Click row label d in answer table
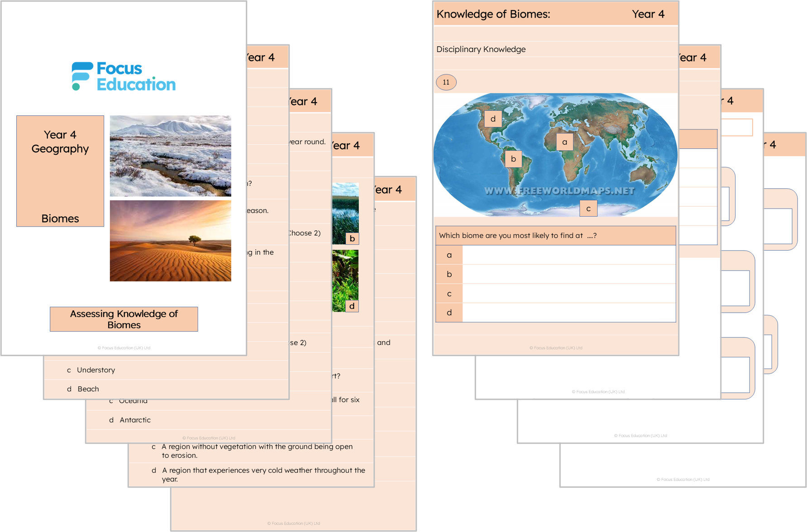 coord(449,313)
